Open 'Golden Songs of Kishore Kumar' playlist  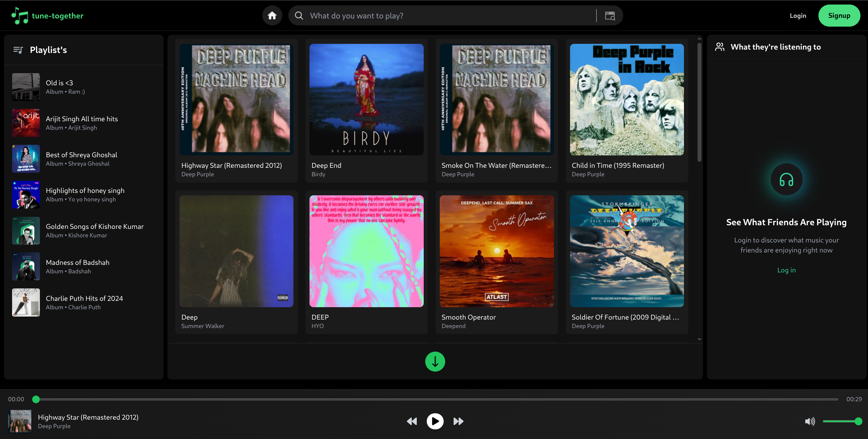coord(83,231)
